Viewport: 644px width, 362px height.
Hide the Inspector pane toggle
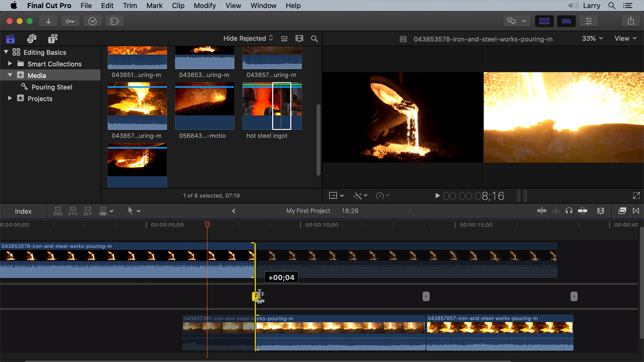pyautogui.click(x=588, y=21)
